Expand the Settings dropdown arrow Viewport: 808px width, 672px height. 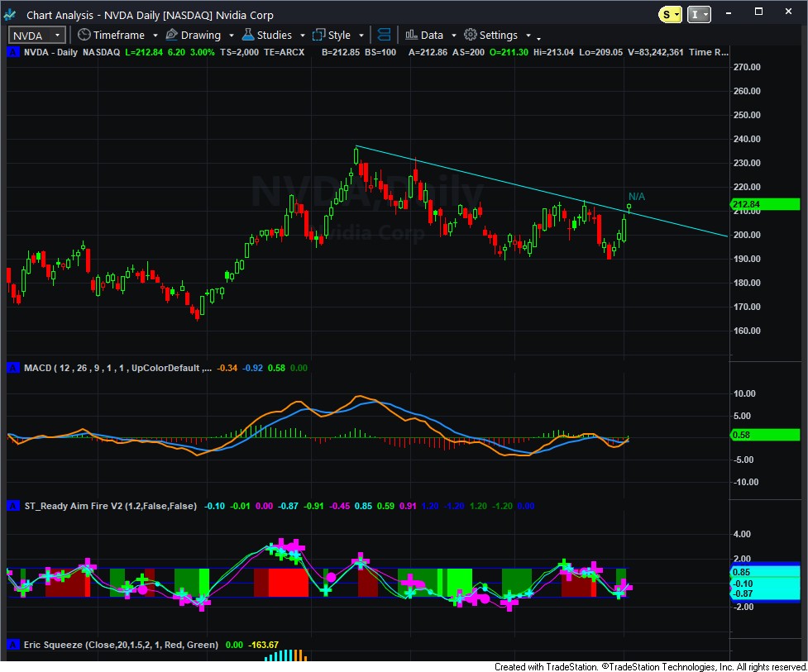coord(528,36)
